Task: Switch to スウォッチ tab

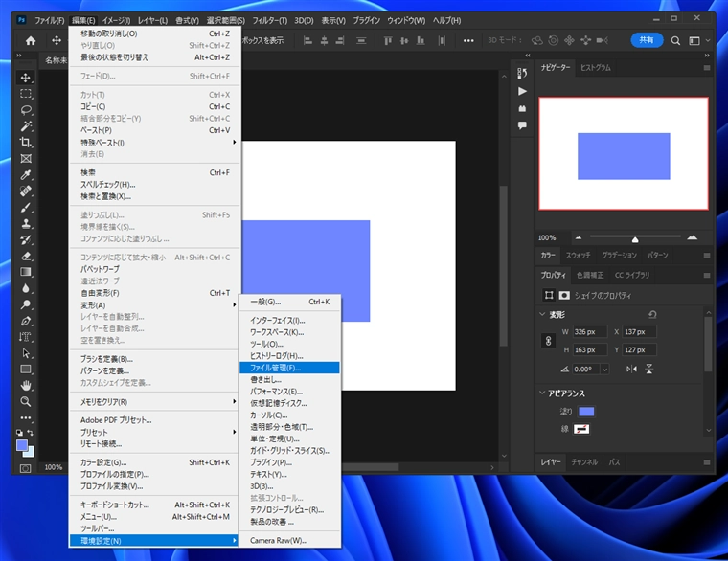Action: [x=578, y=256]
